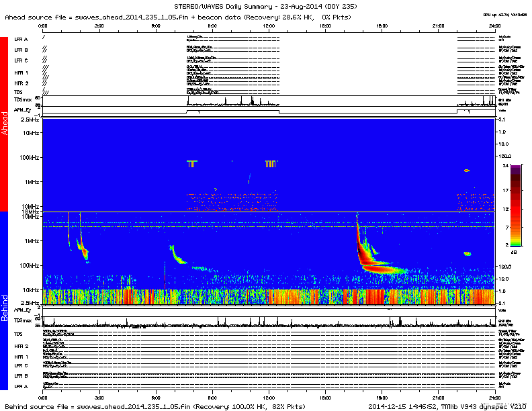Viewport: 532px width, 411px height.
Task: Click the Ahead source file line
Action: tap(178, 17)
